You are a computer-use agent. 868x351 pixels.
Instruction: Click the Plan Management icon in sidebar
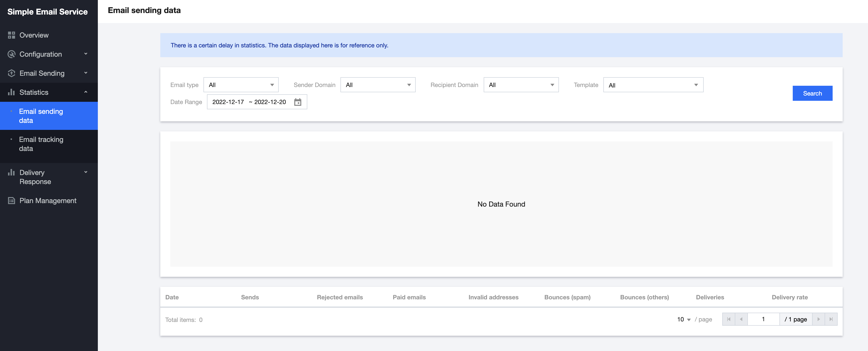click(12, 201)
